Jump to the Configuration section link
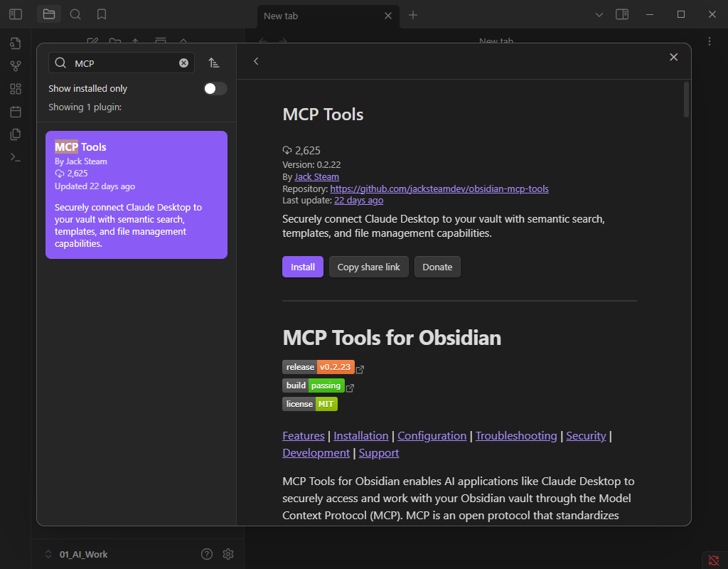Viewport: 728px width, 569px height. (432, 436)
